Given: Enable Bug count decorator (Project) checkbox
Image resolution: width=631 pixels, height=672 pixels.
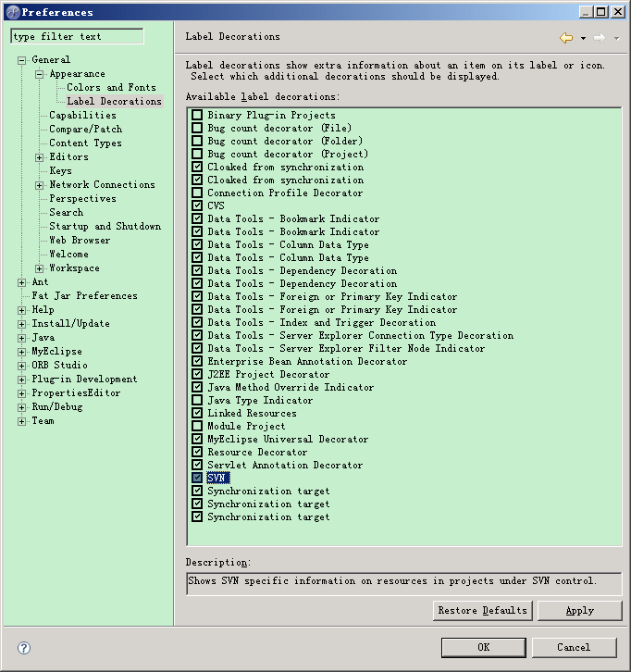Looking at the screenshot, I should click(197, 154).
